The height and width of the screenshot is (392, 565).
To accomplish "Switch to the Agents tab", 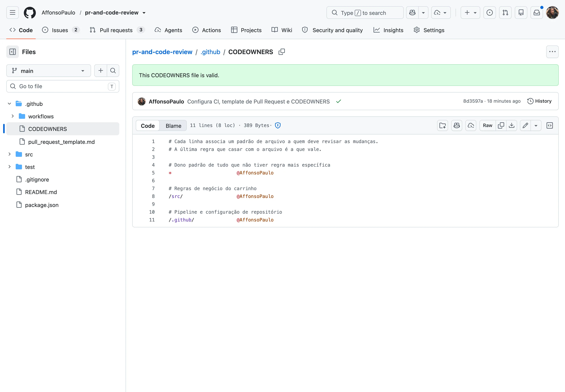I will click(168, 30).
